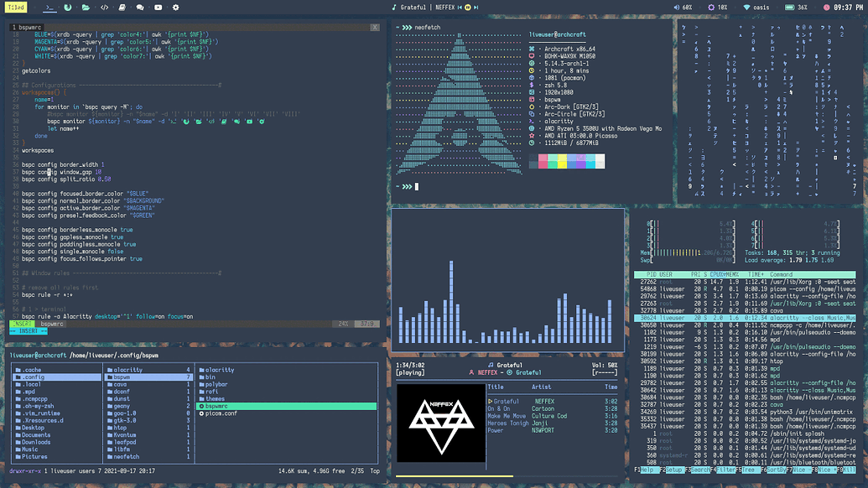The height and width of the screenshot is (488, 868).
Task: Open the SortBy menu via F6 in htop
Action: click(x=776, y=470)
